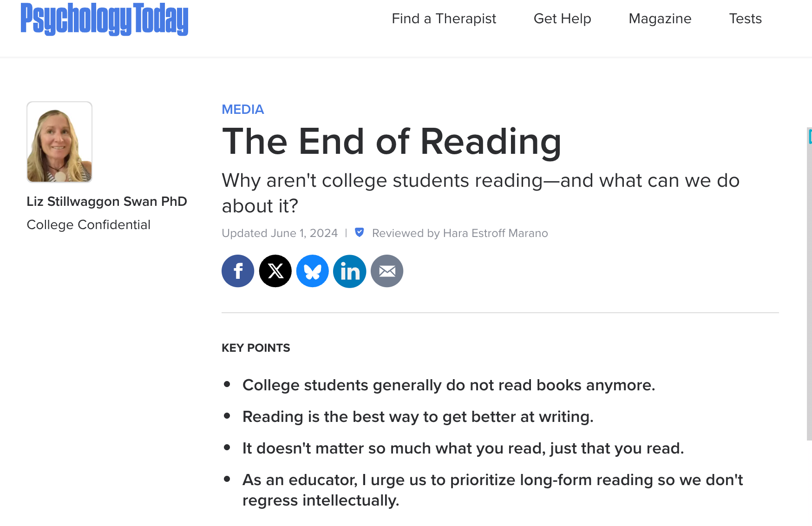Share article on LinkedIn
812x526 pixels.
pyautogui.click(x=349, y=271)
